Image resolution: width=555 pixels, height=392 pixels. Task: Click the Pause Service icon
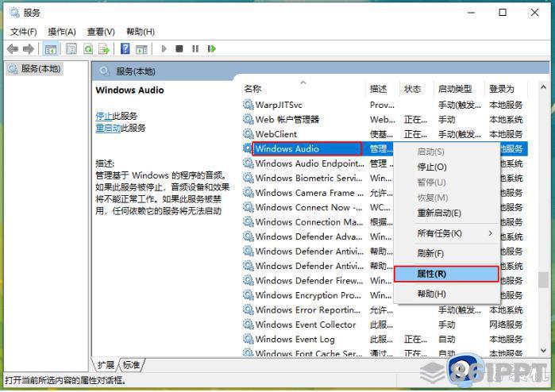[195, 49]
